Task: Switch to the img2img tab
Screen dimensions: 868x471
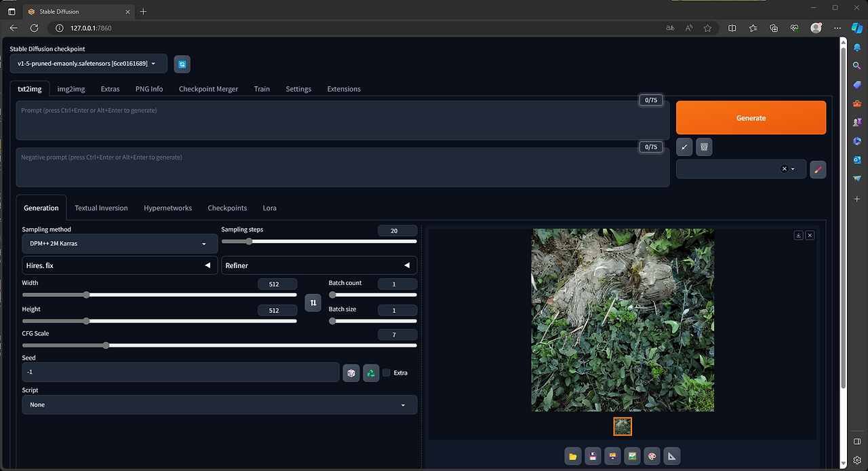Action: pyautogui.click(x=71, y=88)
